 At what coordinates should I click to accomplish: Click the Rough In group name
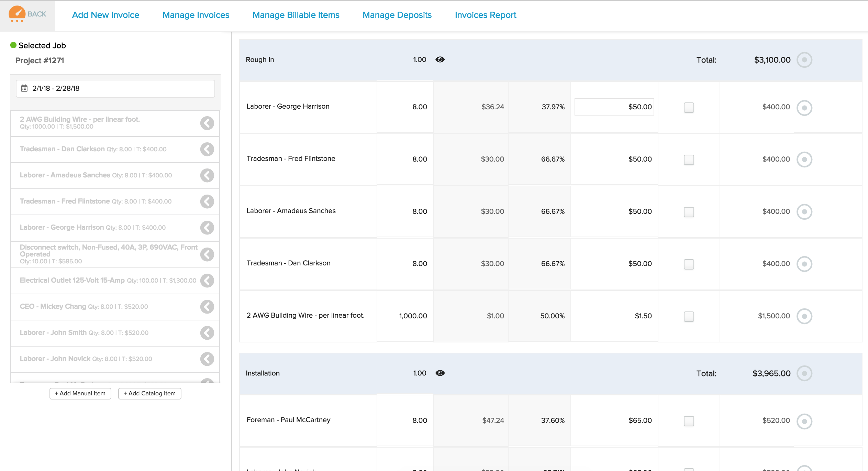(x=260, y=60)
